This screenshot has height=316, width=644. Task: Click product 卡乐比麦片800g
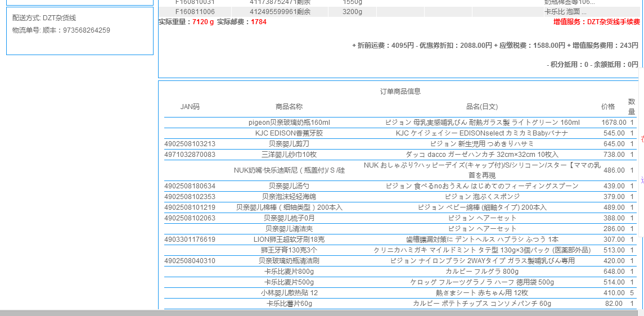click(x=289, y=272)
